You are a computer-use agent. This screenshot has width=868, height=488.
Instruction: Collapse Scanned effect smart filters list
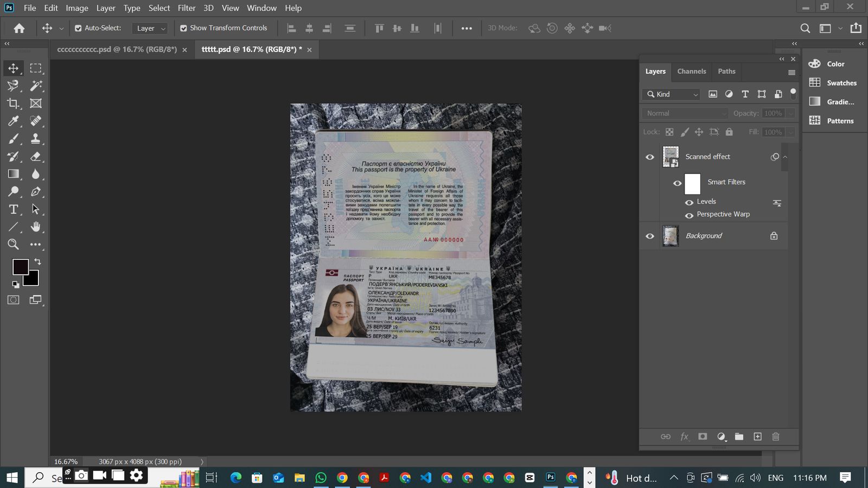tap(785, 157)
